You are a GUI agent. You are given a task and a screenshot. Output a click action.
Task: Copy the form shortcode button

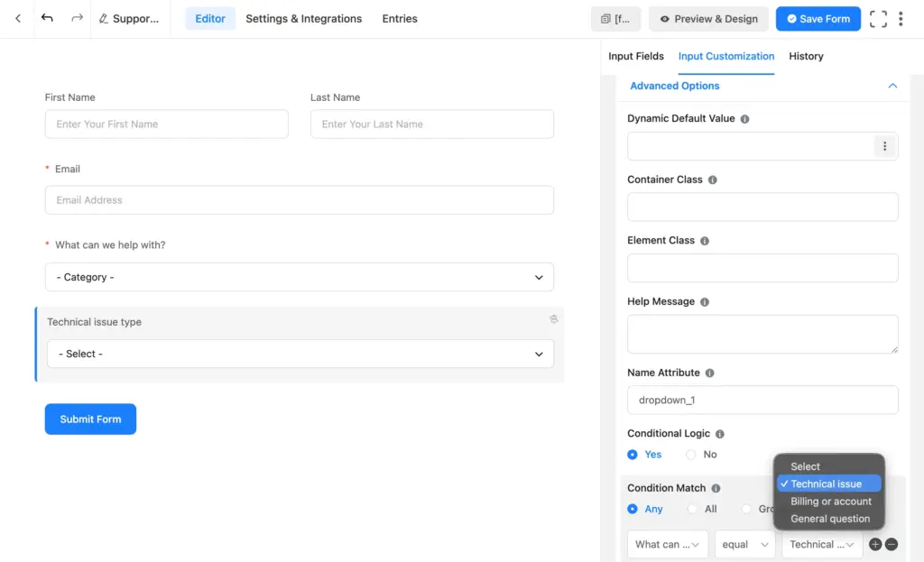pyautogui.click(x=615, y=19)
